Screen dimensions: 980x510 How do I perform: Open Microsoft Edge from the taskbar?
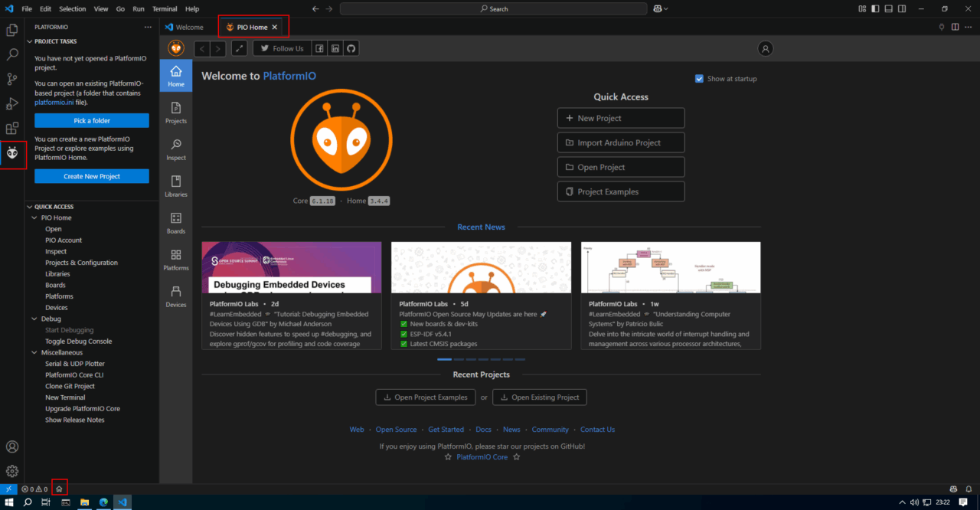coord(103,502)
